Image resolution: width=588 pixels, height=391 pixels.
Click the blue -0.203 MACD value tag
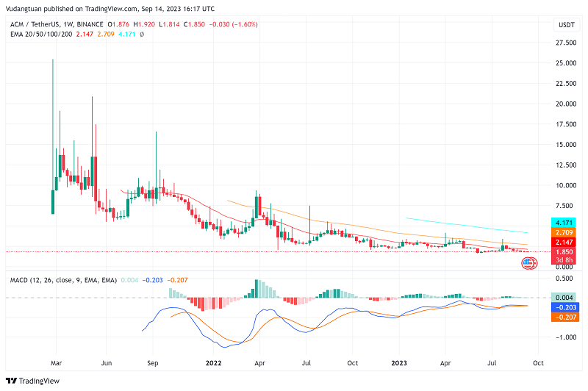point(566,307)
